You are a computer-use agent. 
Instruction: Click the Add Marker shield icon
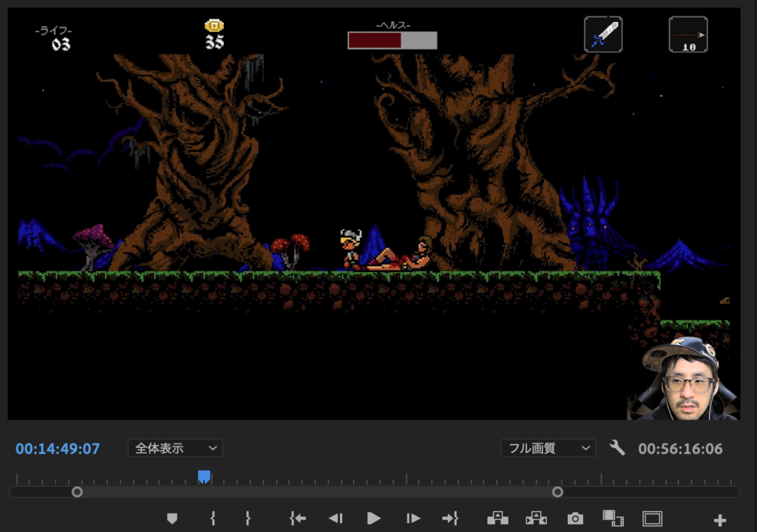(x=172, y=519)
